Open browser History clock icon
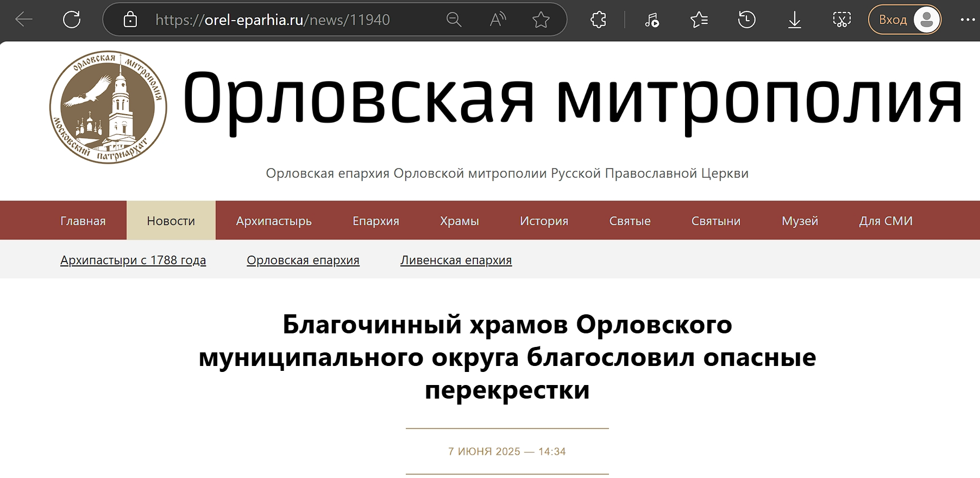The height and width of the screenshot is (478, 980). point(747,20)
